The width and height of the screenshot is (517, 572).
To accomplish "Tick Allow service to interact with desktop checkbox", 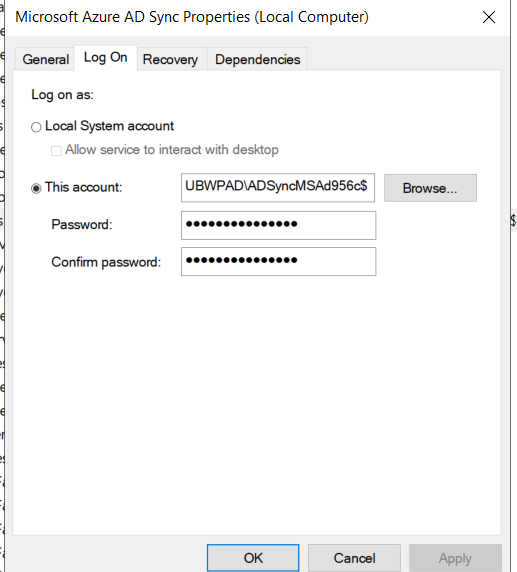I will (x=56, y=151).
